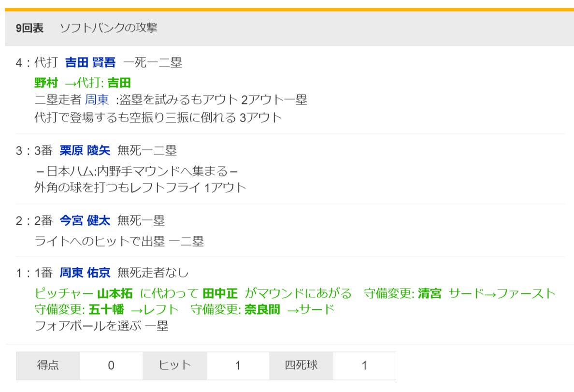Select the 9回表 inning header label
The image size is (574, 392).
click(29, 28)
